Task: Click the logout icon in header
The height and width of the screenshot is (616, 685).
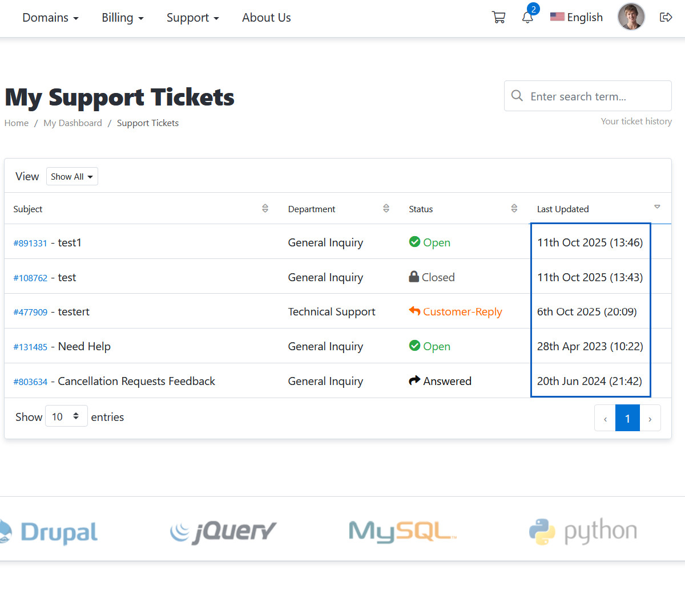Action: (666, 18)
